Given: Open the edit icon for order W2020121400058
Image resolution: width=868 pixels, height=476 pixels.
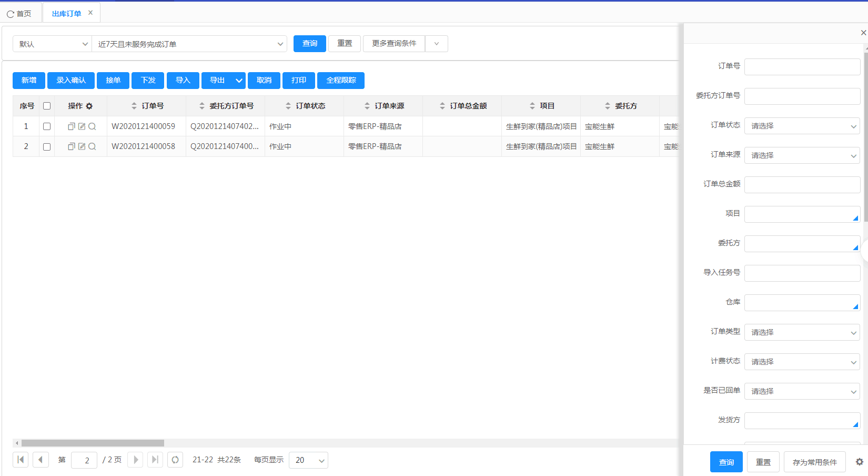Looking at the screenshot, I should tap(82, 146).
